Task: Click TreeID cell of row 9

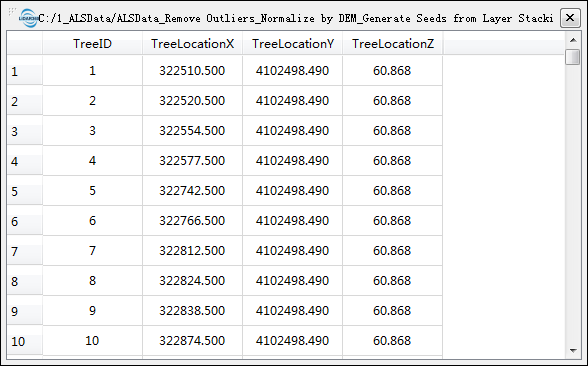Action: 92,310
